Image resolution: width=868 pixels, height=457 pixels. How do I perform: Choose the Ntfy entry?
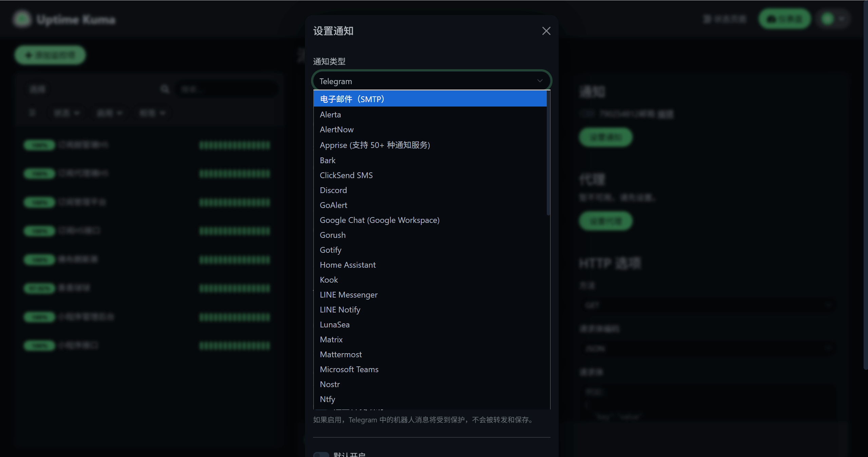click(x=327, y=399)
